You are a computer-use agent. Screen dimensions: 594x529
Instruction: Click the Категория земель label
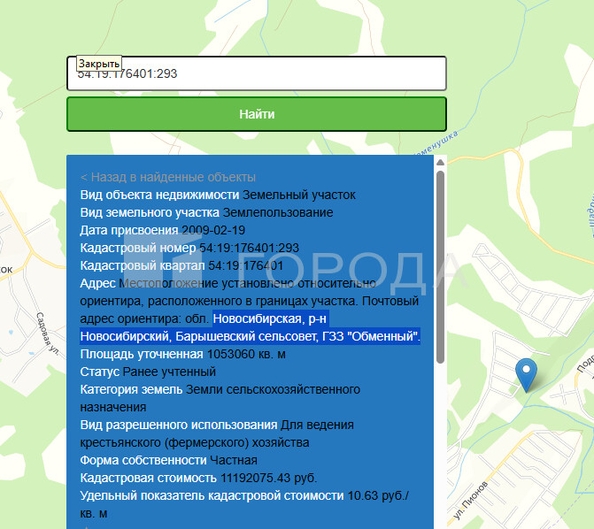click(x=131, y=390)
